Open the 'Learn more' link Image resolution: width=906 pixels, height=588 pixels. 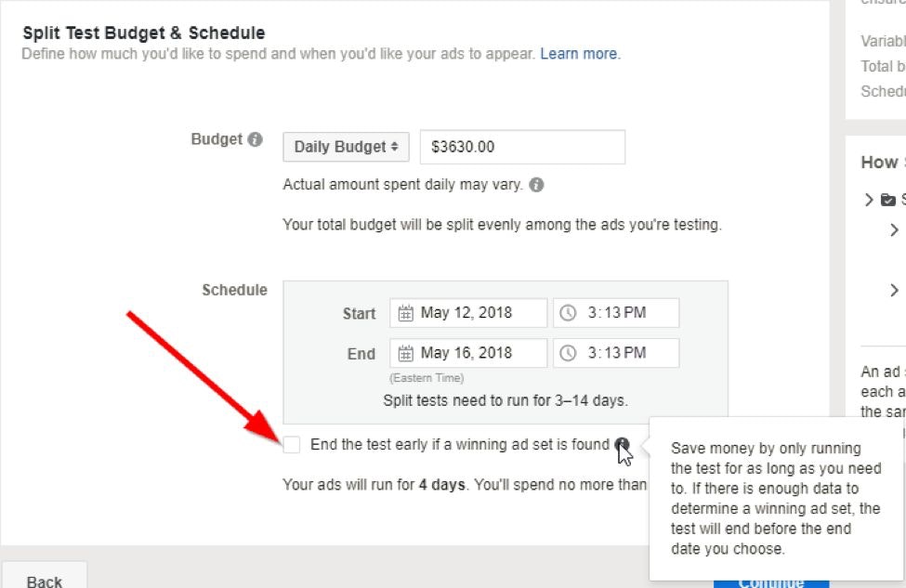pyautogui.click(x=580, y=54)
